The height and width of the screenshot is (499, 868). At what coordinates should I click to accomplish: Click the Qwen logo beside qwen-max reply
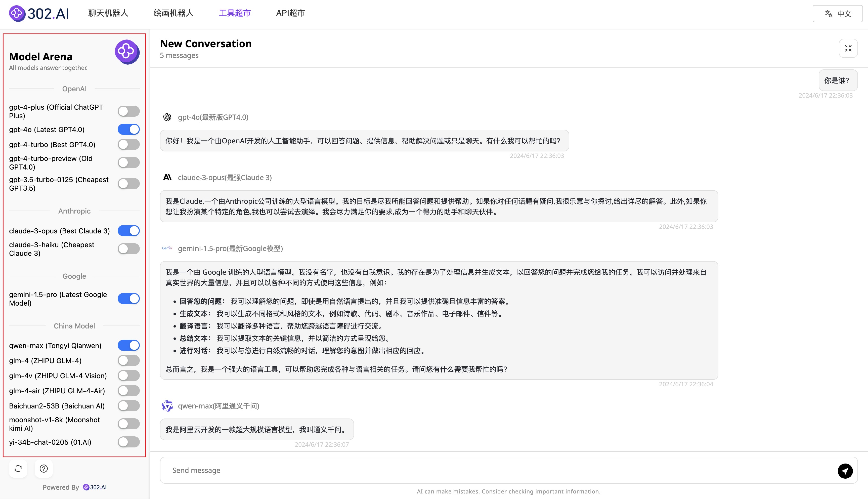point(167,406)
